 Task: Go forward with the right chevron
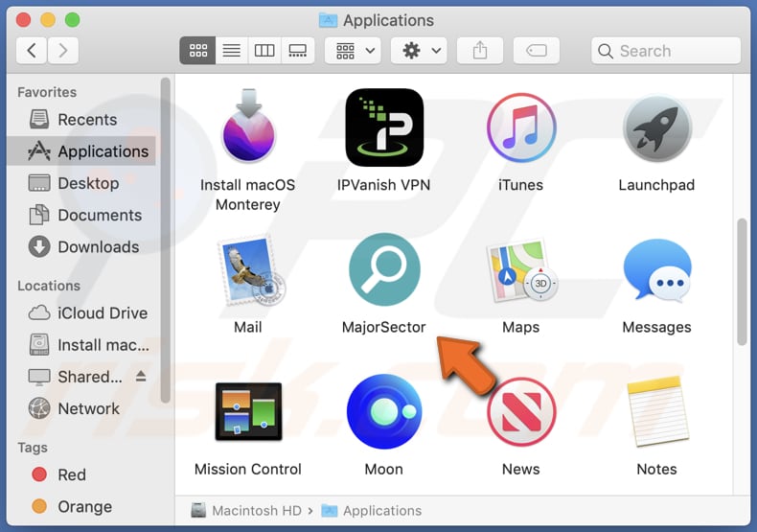pyautogui.click(x=62, y=50)
